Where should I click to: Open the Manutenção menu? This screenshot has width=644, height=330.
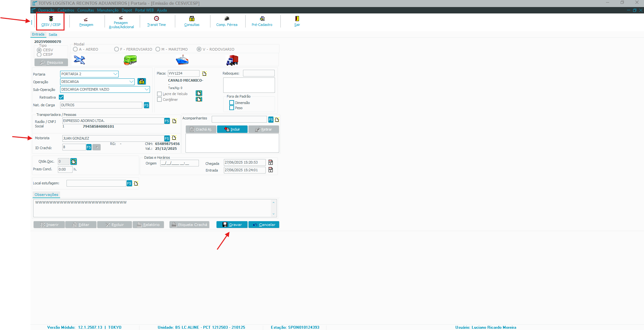pyautogui.click(x=108, y=10)
